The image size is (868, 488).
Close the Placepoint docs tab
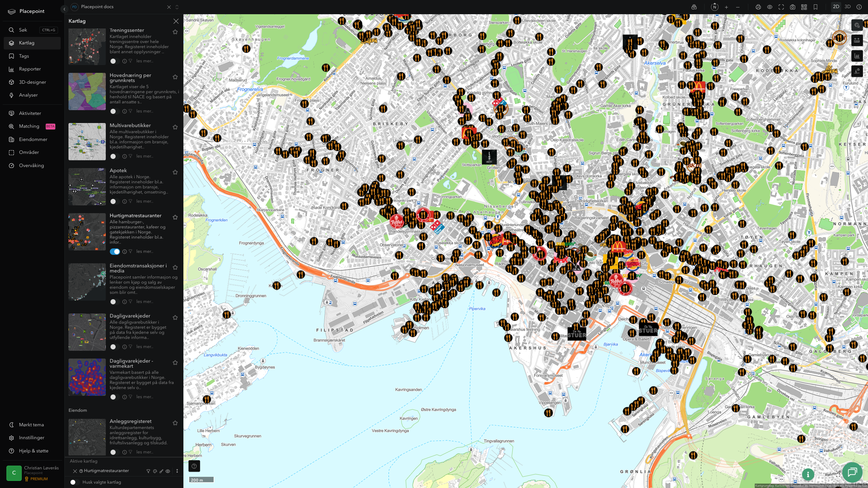pyautogui.click(x=169, y=7)
